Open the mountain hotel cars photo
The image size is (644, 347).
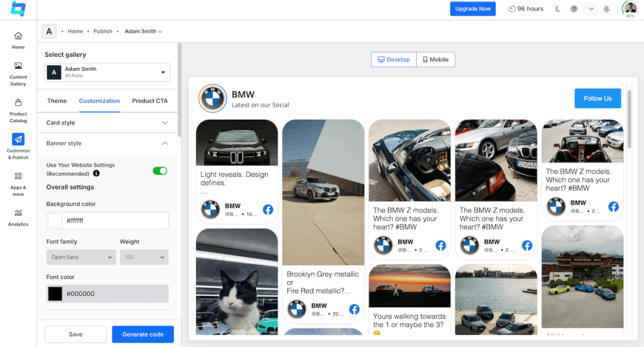tap(582, 276)
